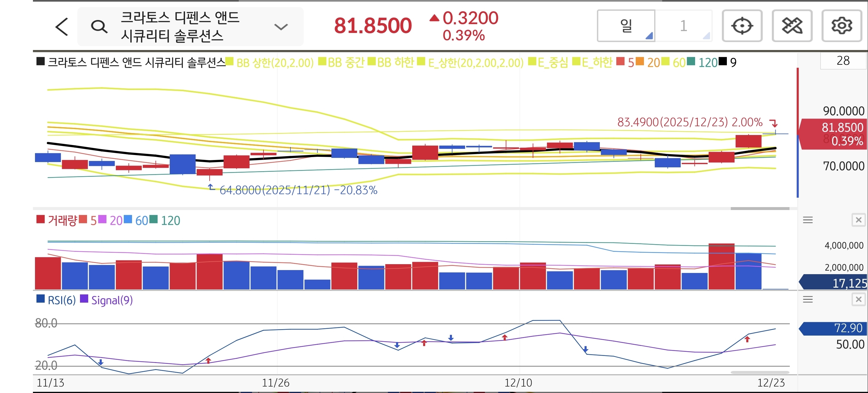Screen dimensions: 868x393
Task: Click the 거래량 legend red swatch
Action: click(x=41, y=219)
